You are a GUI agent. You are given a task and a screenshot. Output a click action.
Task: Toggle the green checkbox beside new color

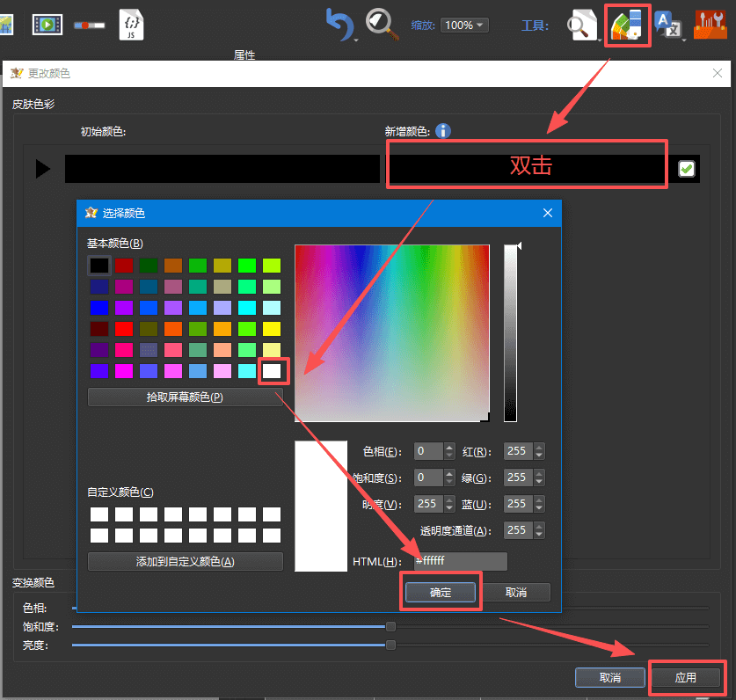(x=687, y=169)
